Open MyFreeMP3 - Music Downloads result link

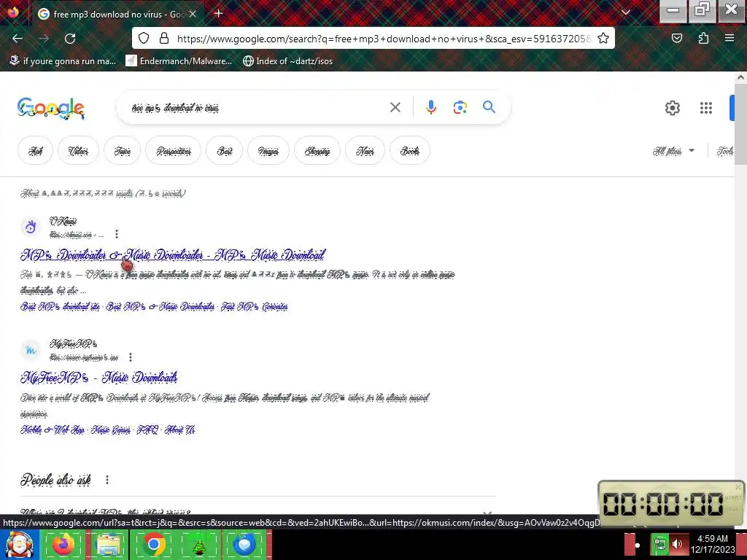tap(99, 378)
